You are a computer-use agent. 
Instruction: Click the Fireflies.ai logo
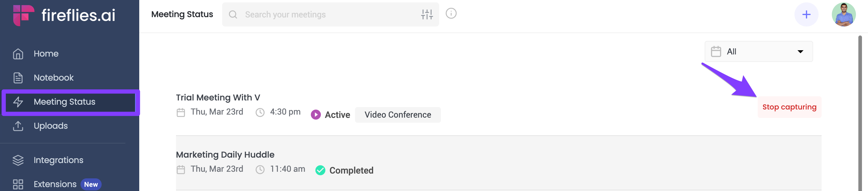[64, 15]
